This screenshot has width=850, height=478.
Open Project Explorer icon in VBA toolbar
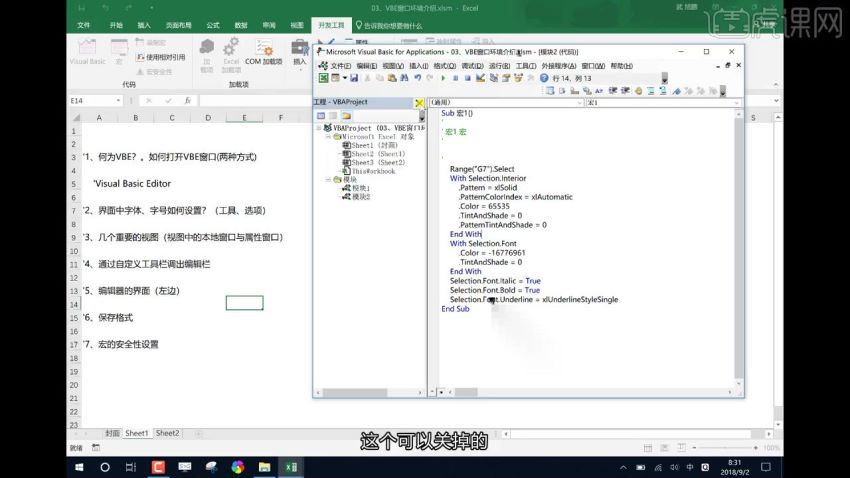coord(493,78)
